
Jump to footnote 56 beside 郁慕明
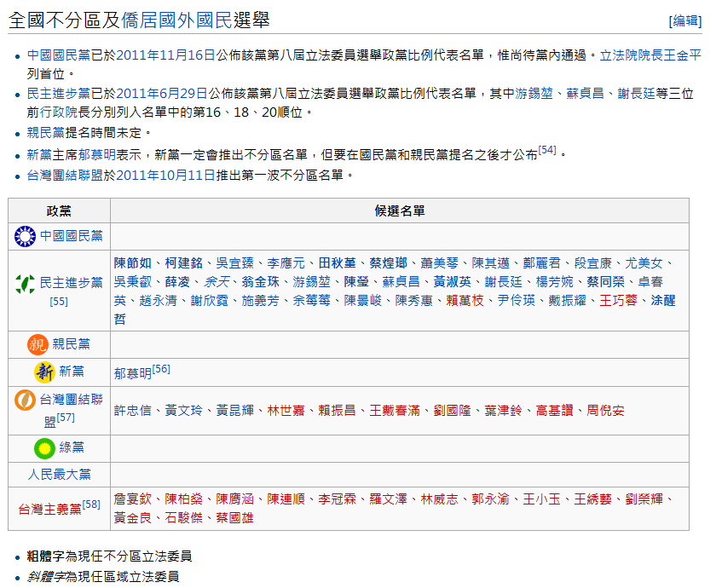[161, 369]
